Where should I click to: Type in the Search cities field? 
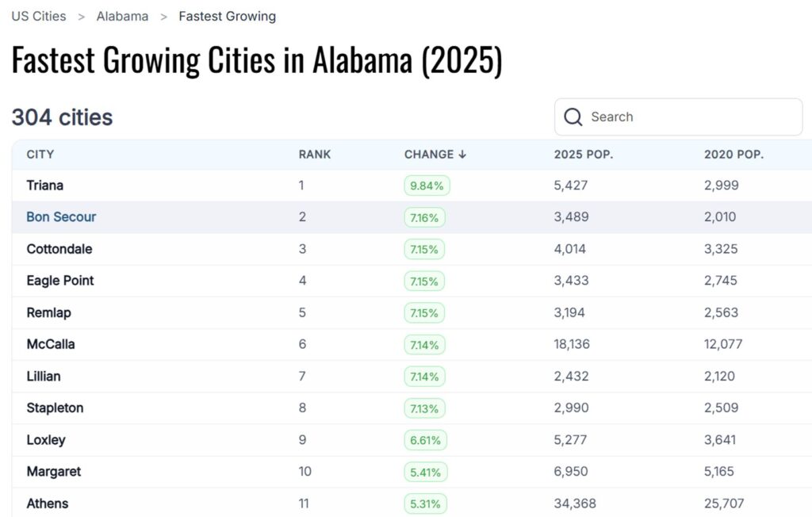[690, 117]
